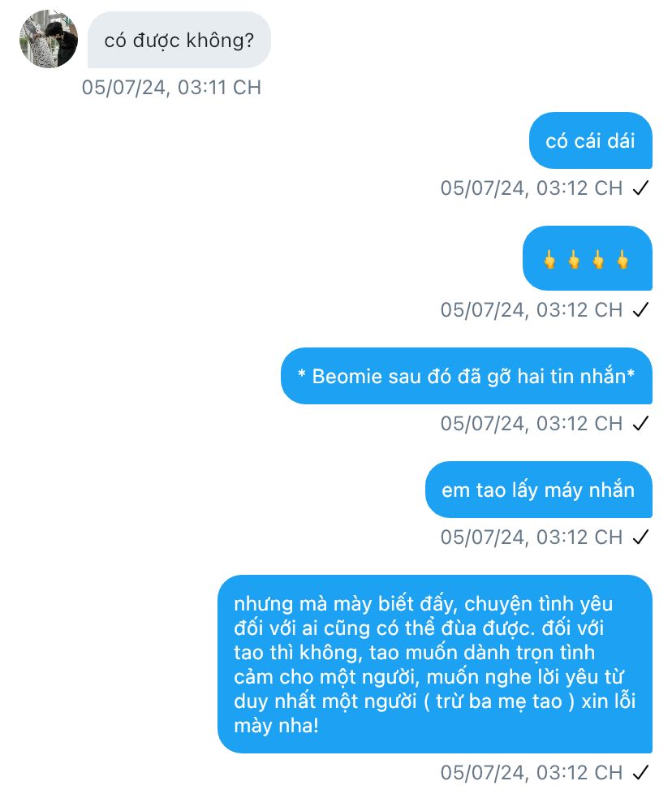Click the "em tao lấy máy nhắn" message
672x807 pixels.
click(x=539, y=490)
